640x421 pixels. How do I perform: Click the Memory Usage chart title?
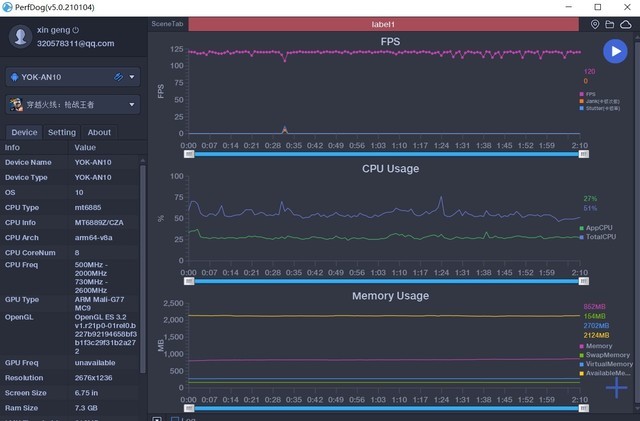coord(390,296)
